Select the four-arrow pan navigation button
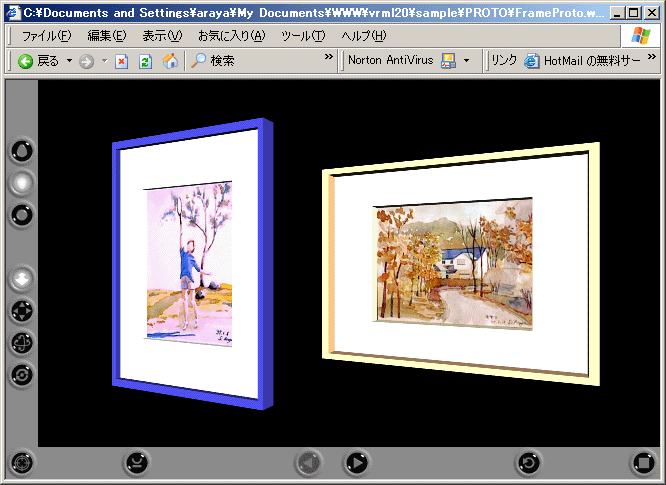Screen dimensions: 666x485 point(22,311)
